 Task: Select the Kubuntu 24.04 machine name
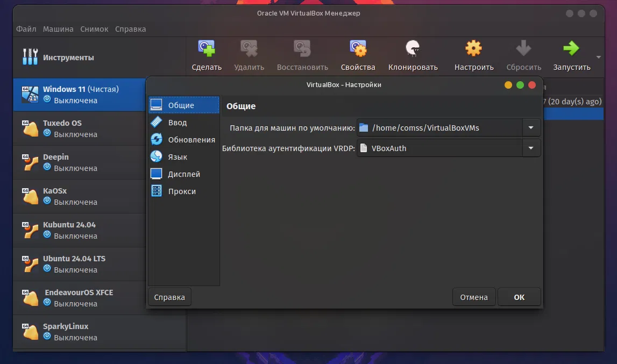coord(69,225)
